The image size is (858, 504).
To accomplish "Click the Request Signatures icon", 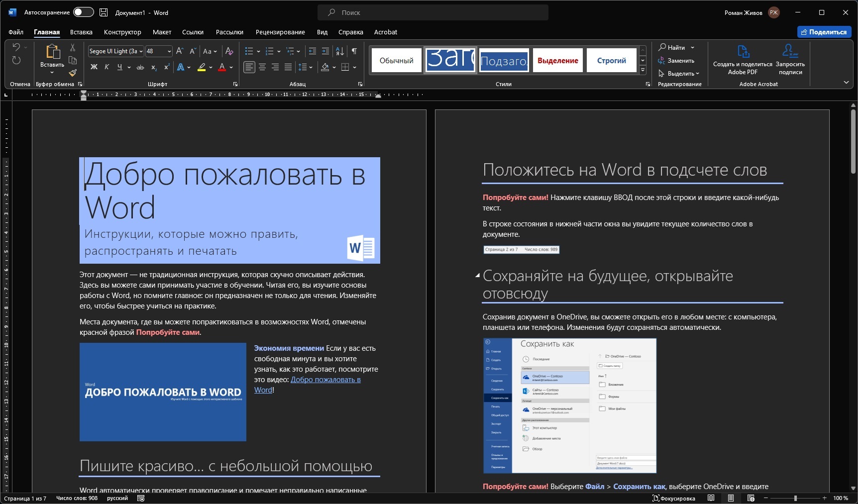I will click(790, 51).
